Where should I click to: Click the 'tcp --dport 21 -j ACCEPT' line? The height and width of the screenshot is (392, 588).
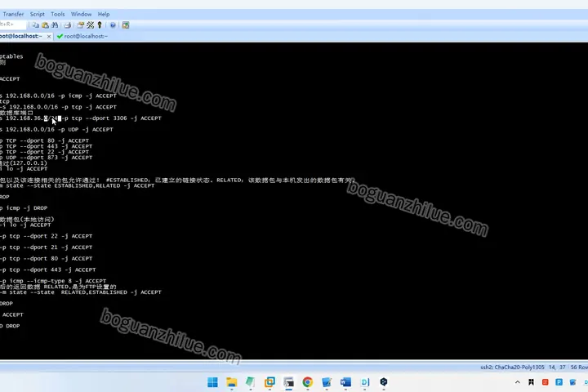(46, 247)
